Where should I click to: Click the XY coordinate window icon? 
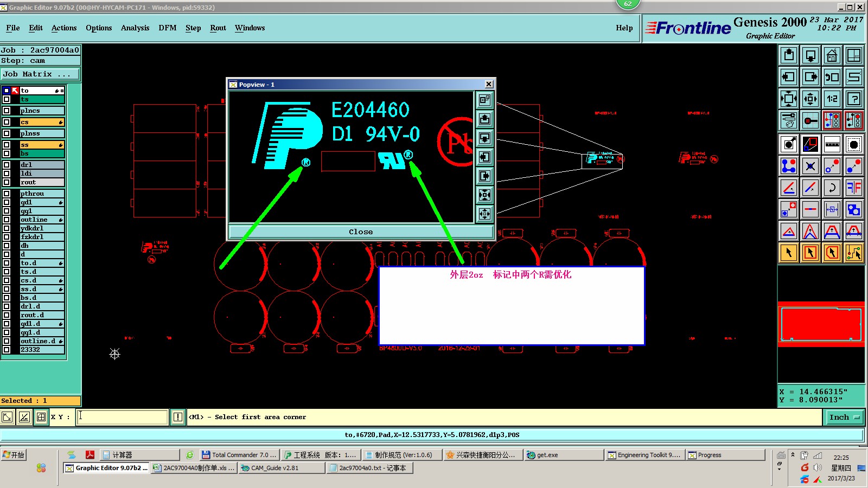[854, 55]
